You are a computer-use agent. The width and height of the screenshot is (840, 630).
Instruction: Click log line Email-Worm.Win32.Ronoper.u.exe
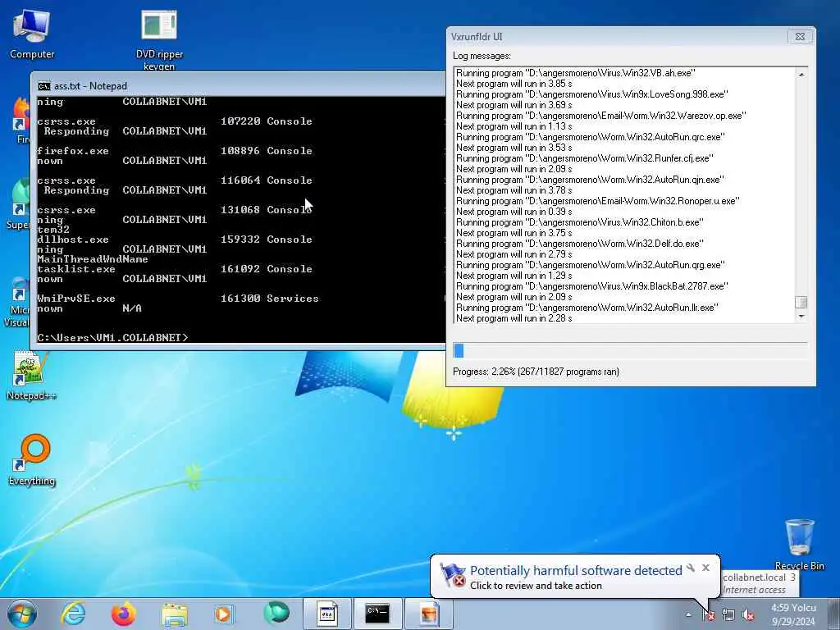click(598, 201)
